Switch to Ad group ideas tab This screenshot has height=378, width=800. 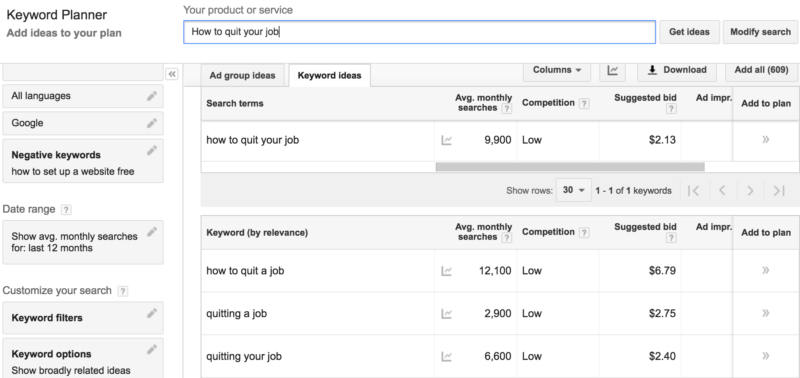[x=242, y=75]
